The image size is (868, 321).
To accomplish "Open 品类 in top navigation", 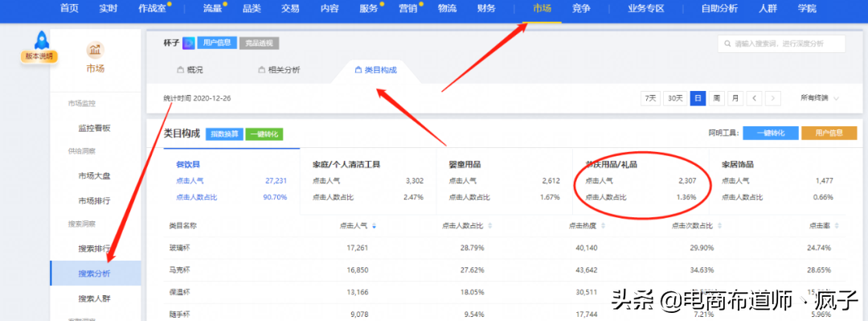I will (x=252, y=8).
